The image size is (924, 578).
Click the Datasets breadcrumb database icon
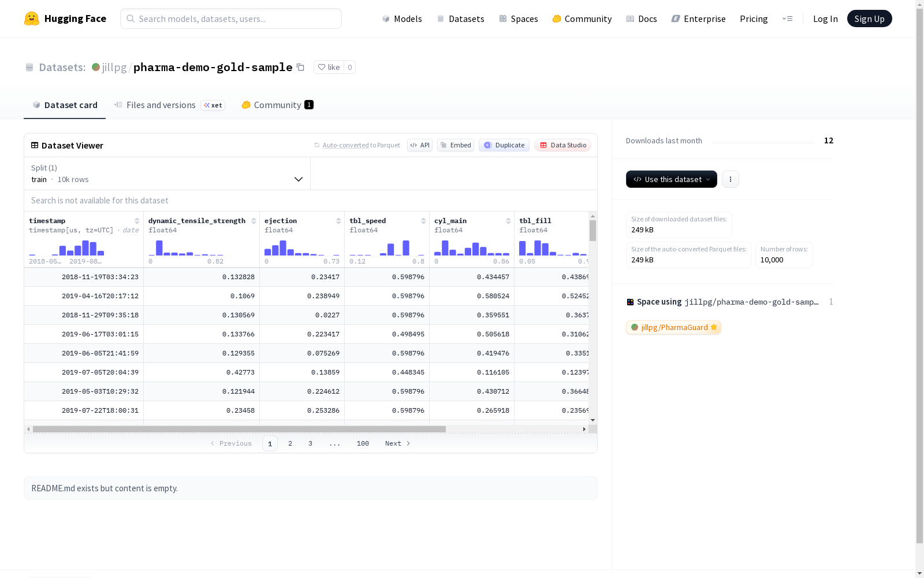[29, 67]
